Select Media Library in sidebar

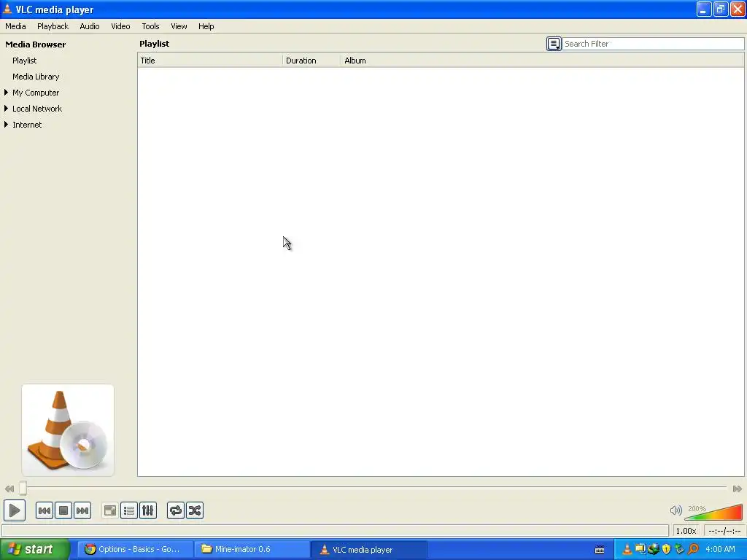(x=36, y=77)
